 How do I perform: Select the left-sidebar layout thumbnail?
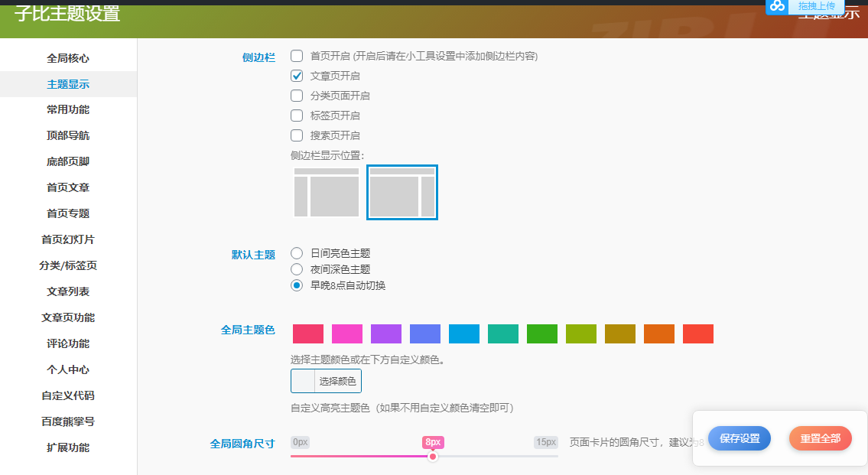pyautogui.click(x=326, y=192)
